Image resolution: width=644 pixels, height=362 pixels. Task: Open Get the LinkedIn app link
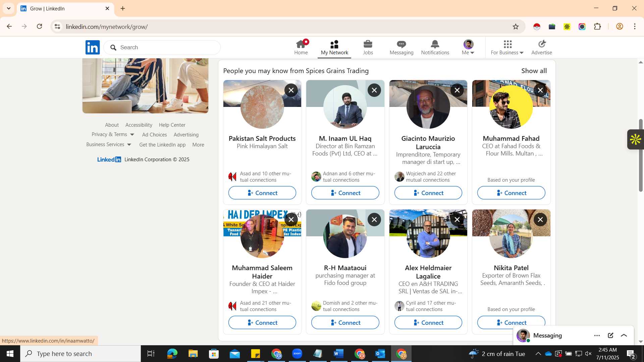(162, 144)
